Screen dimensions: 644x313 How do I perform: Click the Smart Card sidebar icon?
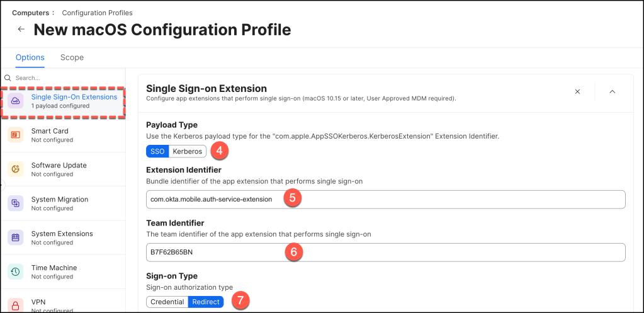[x=16, y=135]
